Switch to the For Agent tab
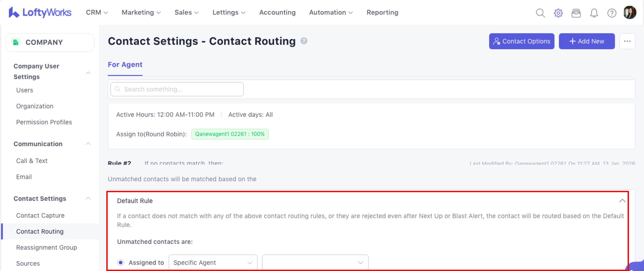The height and width of the screenshot is (271, 644). pyautogui.click(x=125, y=65)
